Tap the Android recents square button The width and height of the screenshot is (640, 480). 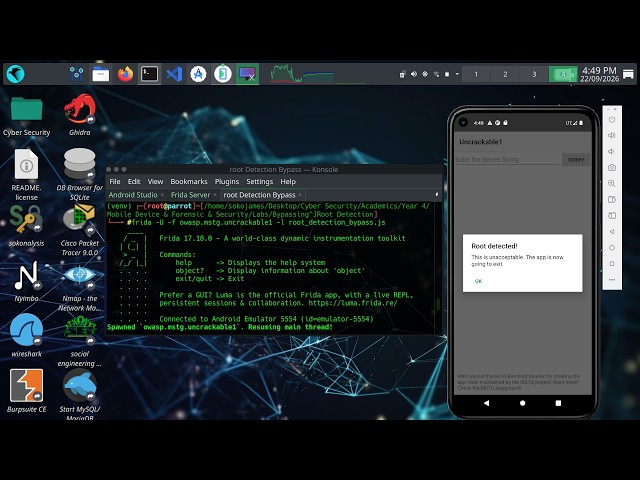tap(558, 403)
